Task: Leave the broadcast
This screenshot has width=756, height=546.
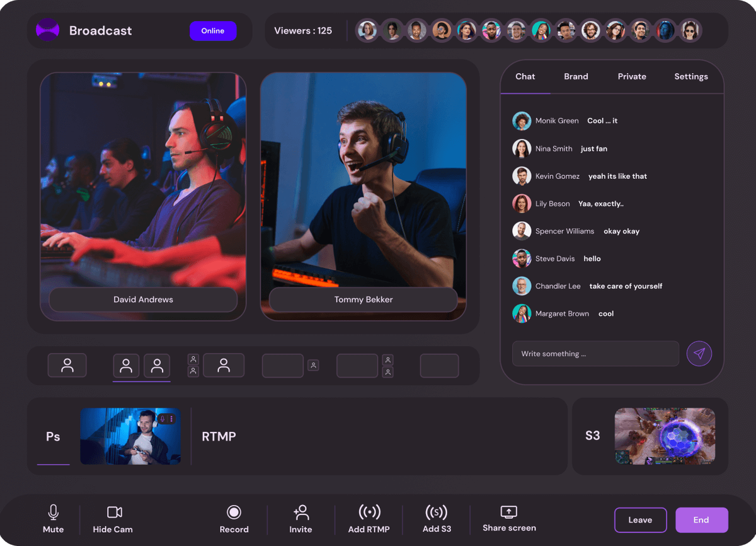Action: [x=640, y=520]
